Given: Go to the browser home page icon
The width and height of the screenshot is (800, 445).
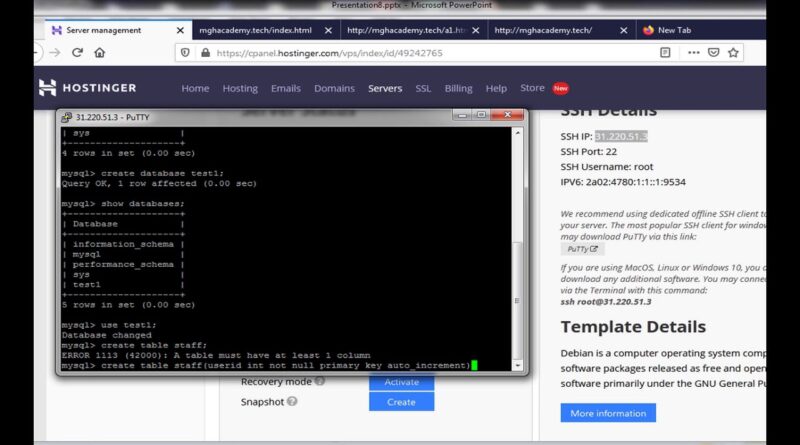Looking at the screenshot, I should tap(99, 53).
